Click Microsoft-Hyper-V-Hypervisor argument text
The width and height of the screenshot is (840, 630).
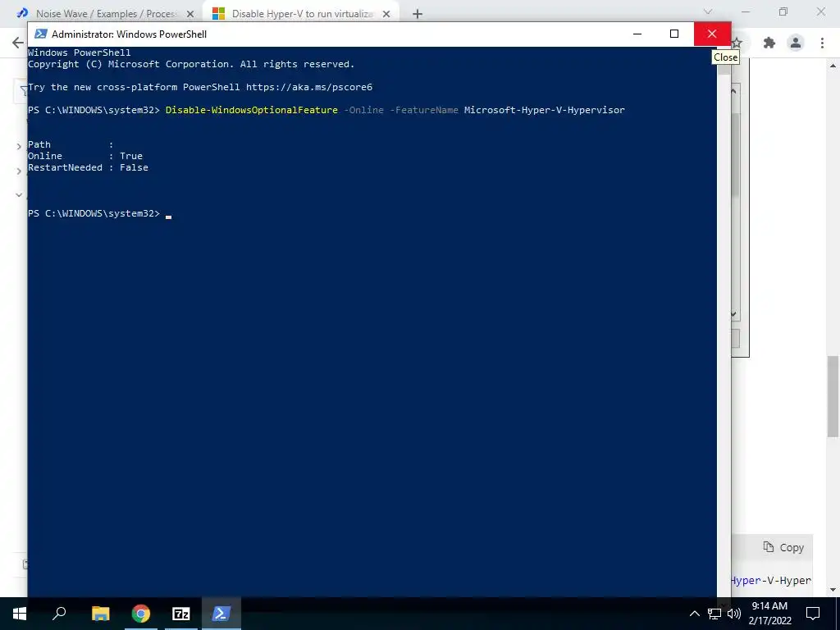coord(545,110)
